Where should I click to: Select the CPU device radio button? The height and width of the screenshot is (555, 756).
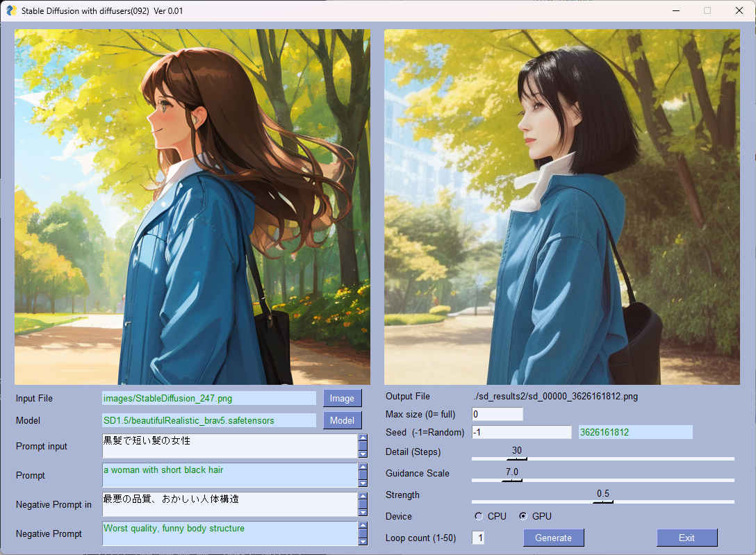click(479, 516)
